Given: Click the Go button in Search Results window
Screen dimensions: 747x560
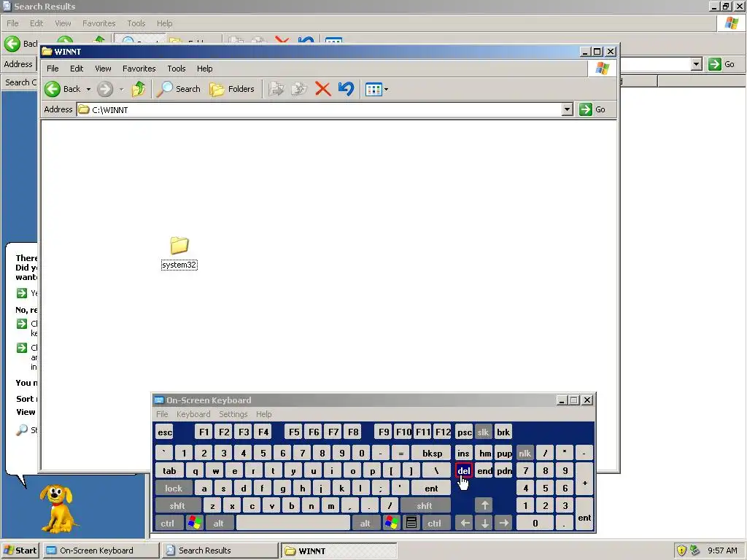Looking at the screenshot, I should [722, 64].
